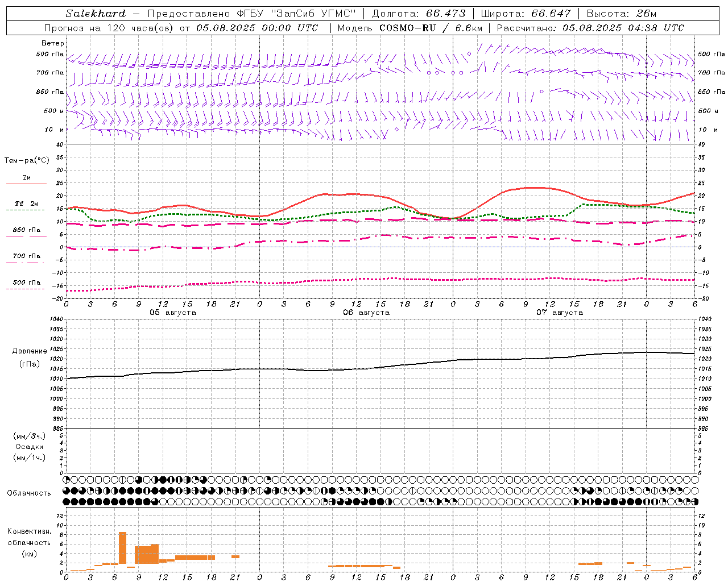Click the "(мм/3ч.)" precipitation unit label

tap(30, 436)
